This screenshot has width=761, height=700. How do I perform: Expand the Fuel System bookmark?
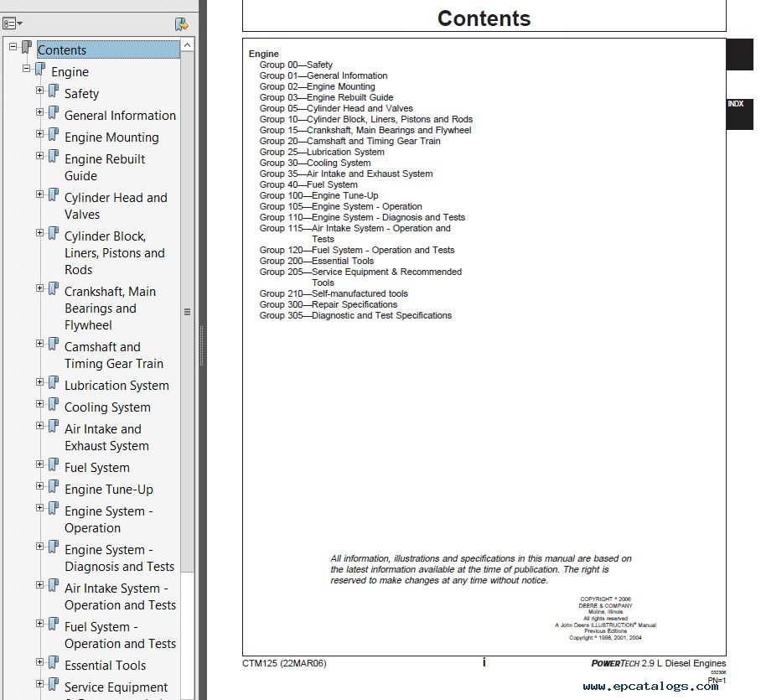pyautogui.click(x=39, y=464)
